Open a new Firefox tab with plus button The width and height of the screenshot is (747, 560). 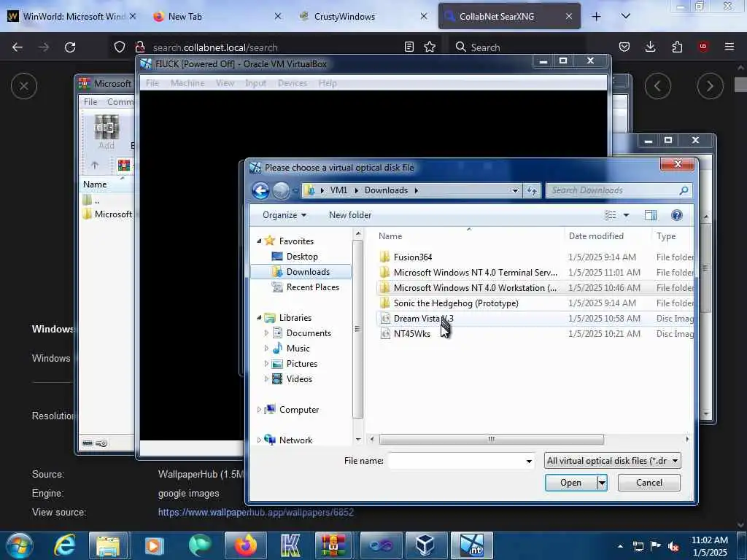pos(596,16)
